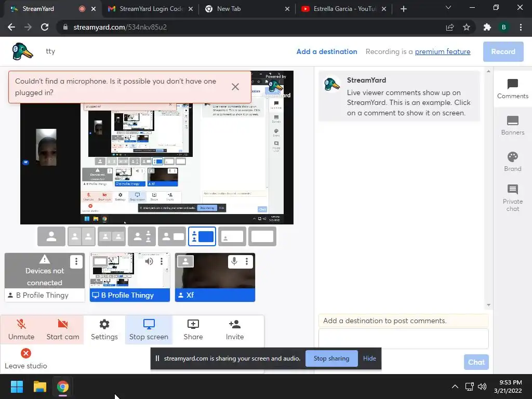Open the volume control in system tray
Viewport: 532px width, 399px height.
(x=482, y=387)
